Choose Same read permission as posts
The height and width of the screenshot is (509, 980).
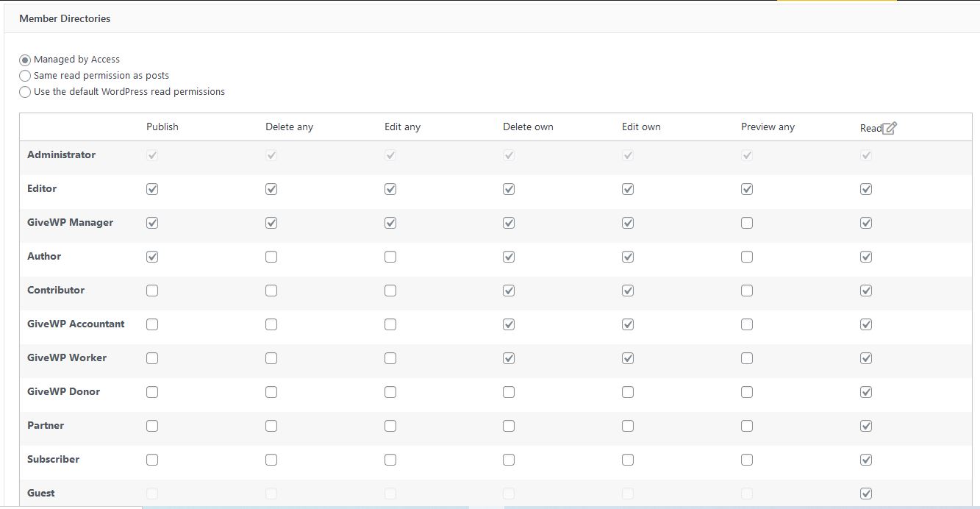pos(25,76)
